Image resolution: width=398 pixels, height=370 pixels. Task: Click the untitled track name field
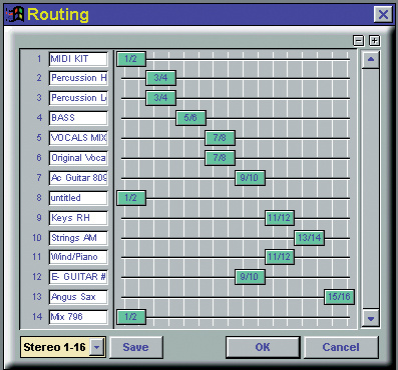point(78,198)
